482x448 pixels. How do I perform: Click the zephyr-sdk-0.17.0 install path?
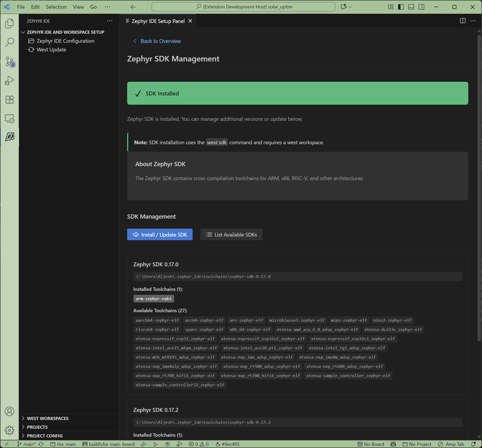pos(298,276)
